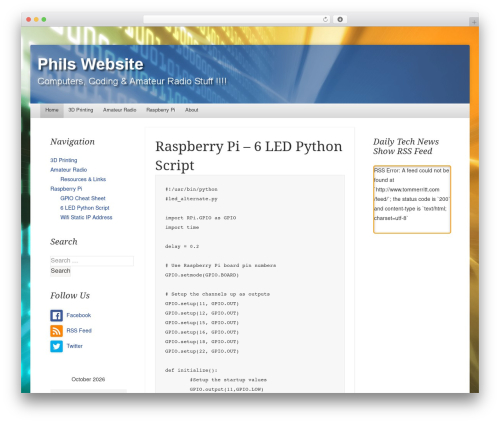The height and width of the screenshot is (423, 500).
Task: Click the 'GPIO.setup(11, GPIO.OUT)' code line
Action: [x=202, y=304]
